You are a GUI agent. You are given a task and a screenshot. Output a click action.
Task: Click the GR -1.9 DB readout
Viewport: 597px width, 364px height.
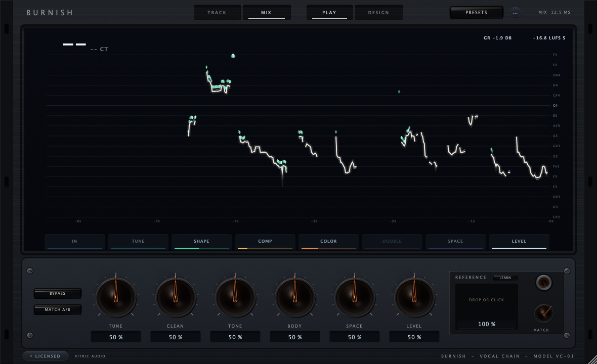[498, 38]
